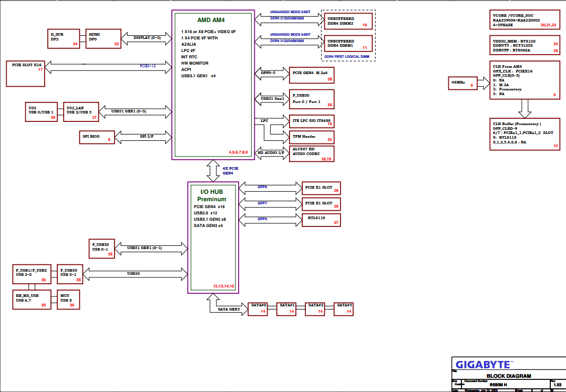Click the I/O HUB Preminum title
This screenshot has height=392, width=566.
[x=212, y=195]
